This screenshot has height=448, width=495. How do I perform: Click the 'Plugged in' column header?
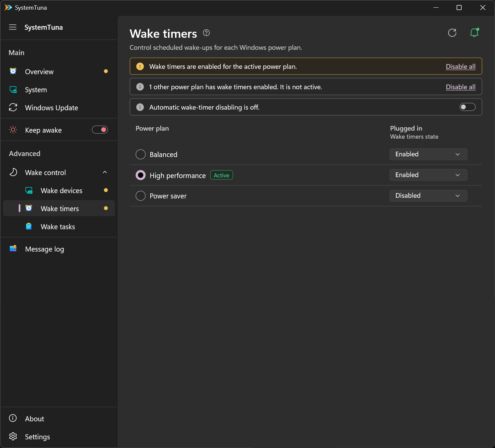tap(406, 128)
